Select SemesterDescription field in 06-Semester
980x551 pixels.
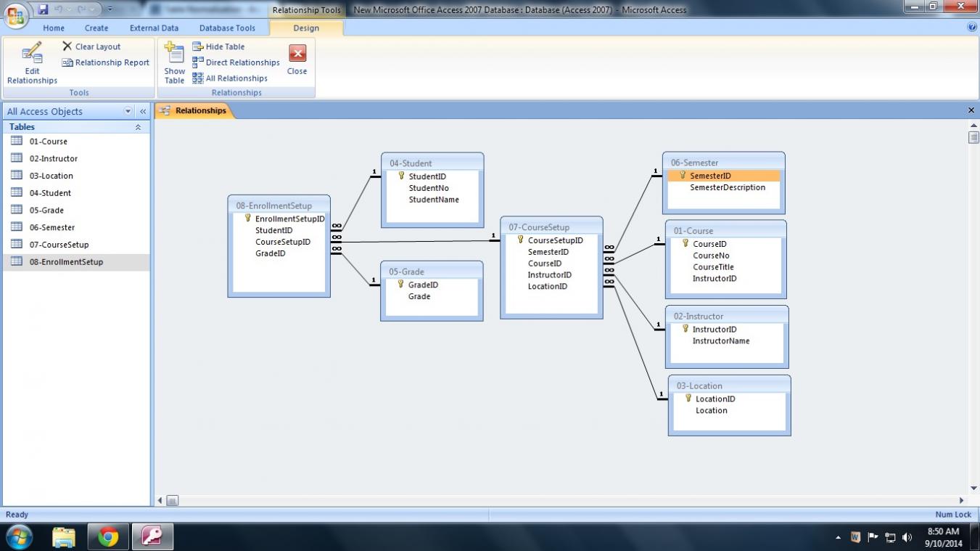728,187
